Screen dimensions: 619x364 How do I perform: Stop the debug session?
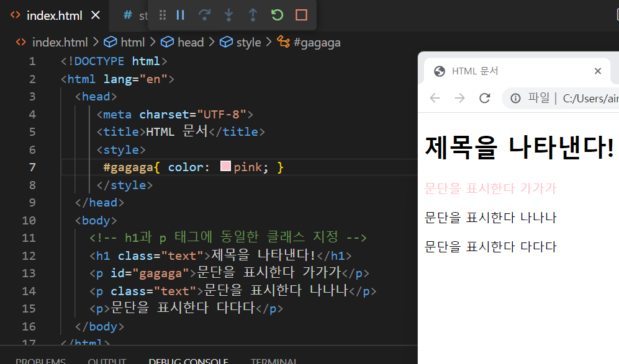click(x=301, y=15)
